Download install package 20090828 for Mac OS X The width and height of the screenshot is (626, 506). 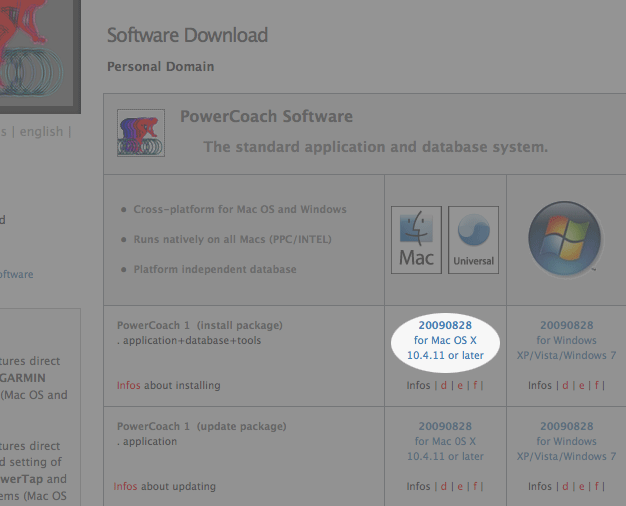[x=445, y=340]
